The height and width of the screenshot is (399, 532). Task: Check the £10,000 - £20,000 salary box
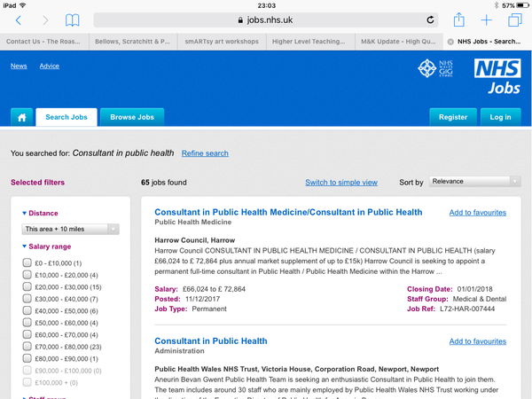(x=27, y=275)
